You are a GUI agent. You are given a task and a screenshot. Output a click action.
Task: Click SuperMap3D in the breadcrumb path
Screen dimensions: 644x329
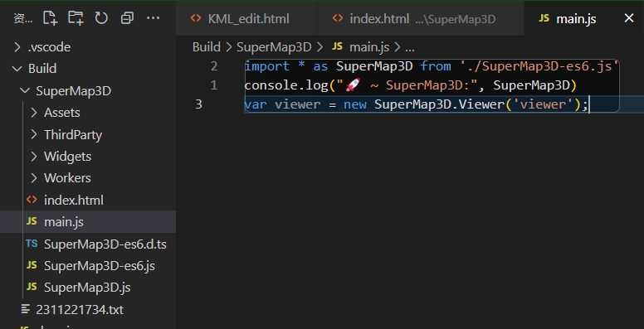click(x=274, y=47)
